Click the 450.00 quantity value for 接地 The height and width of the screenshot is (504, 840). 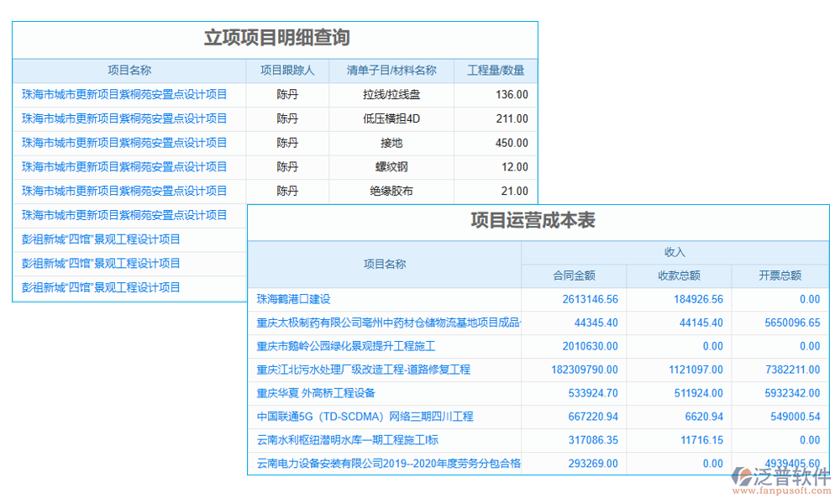(x=512, y=143)
